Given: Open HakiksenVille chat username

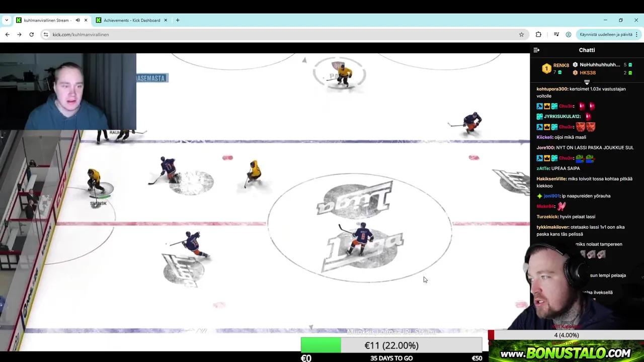Looking at the screenshot, I should point(551,179).
